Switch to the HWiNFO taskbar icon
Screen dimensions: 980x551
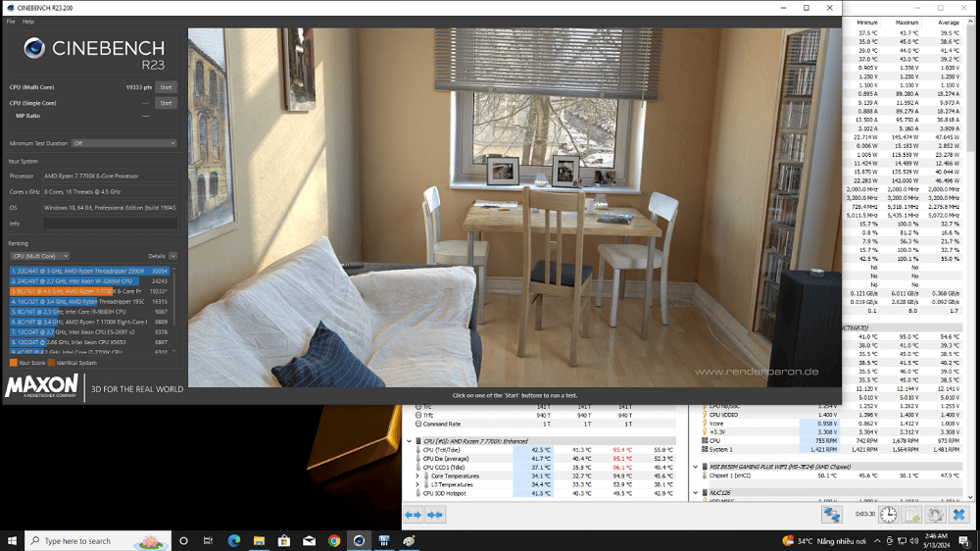(384, 541)
